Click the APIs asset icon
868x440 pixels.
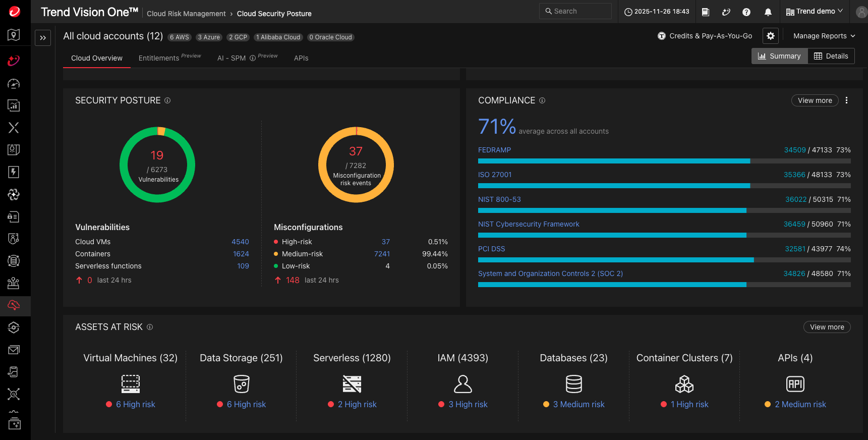coord(795,384)
